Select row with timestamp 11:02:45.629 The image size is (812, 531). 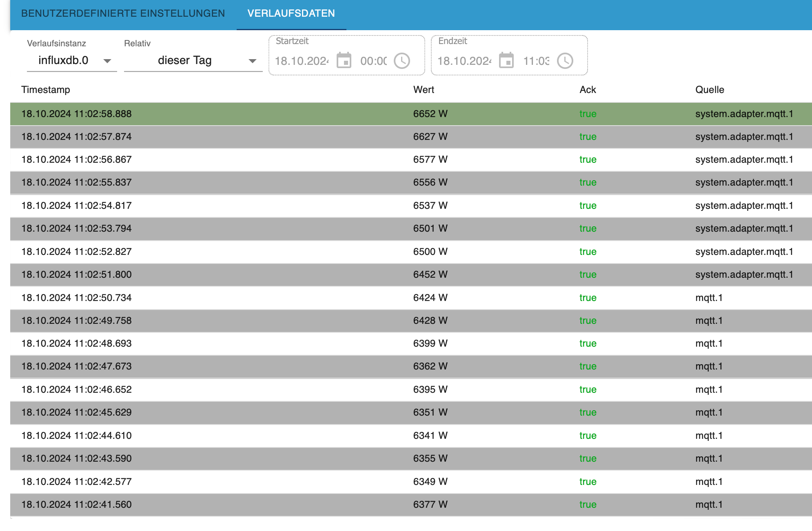point(411,412)
